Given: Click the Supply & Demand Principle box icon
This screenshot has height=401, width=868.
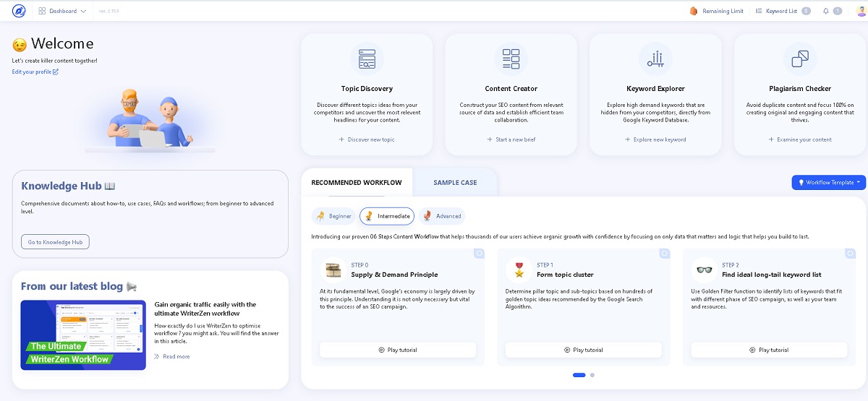Looking at the screenshot, I should [x=333, y=270].
